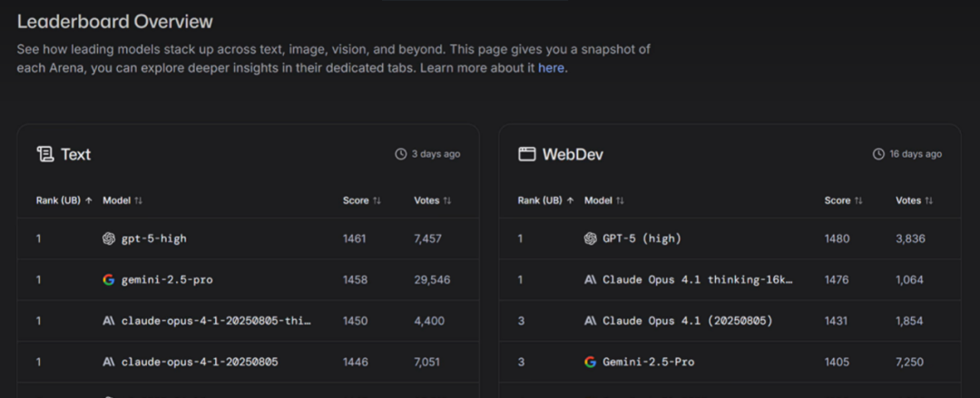This screenshot has width=980, height=398.
Task: Click the votes value 7,051
Action: 426,362
